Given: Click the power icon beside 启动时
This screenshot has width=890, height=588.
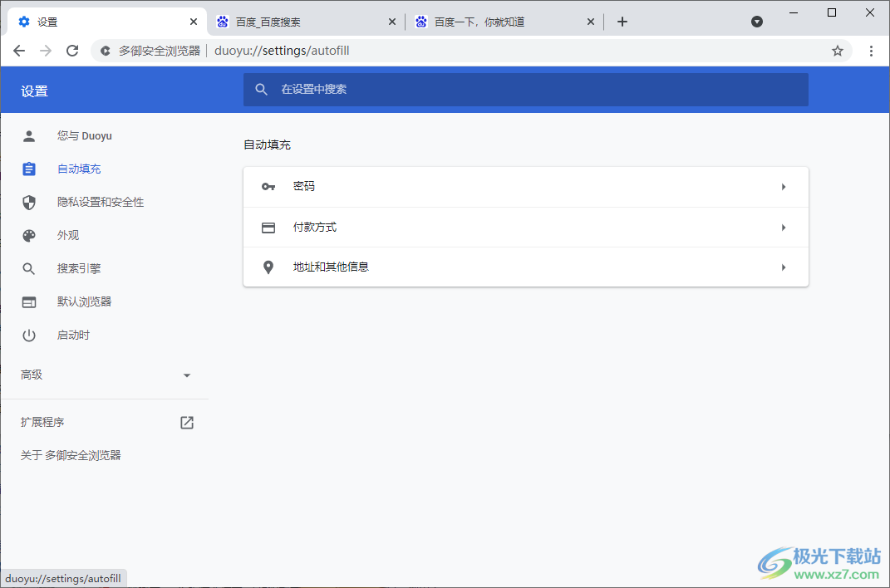Looking at the screenshot, I should point(29,335).
